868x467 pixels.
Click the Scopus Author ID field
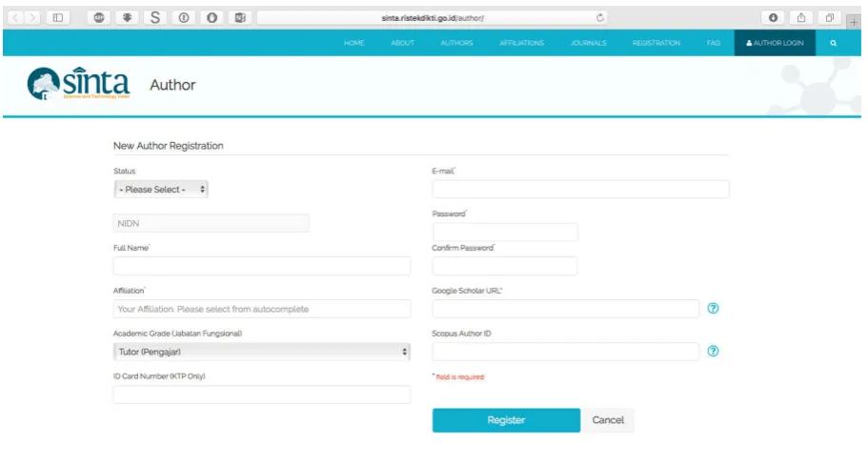tap(566, 352)
